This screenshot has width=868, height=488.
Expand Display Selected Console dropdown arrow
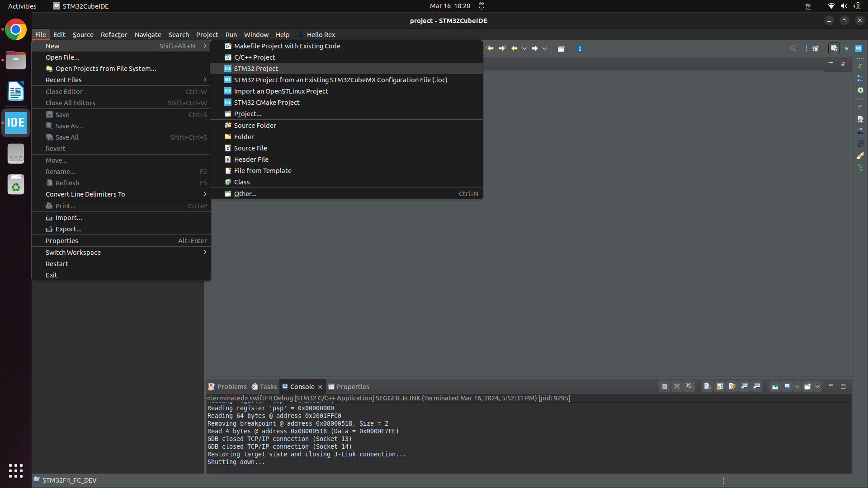(x=797, y=387)
